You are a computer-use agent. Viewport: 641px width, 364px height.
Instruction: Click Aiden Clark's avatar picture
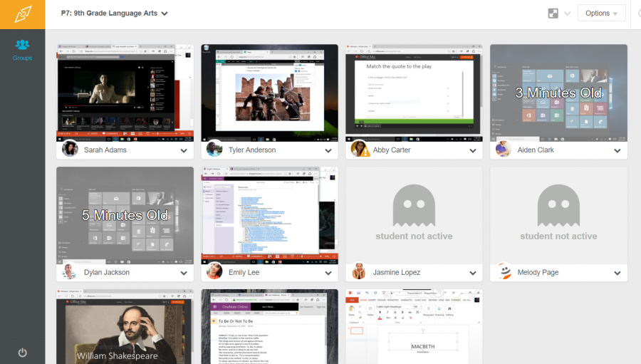(x=504, y=148)
